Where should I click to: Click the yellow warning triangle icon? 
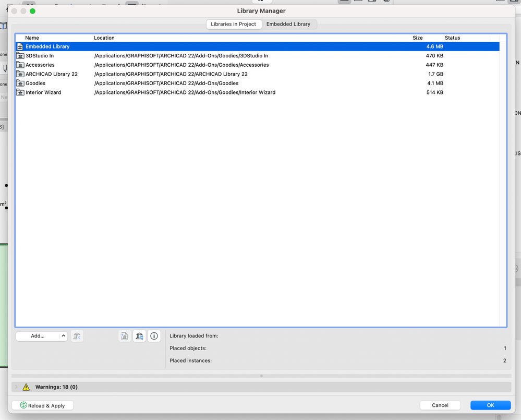point(26,387)
